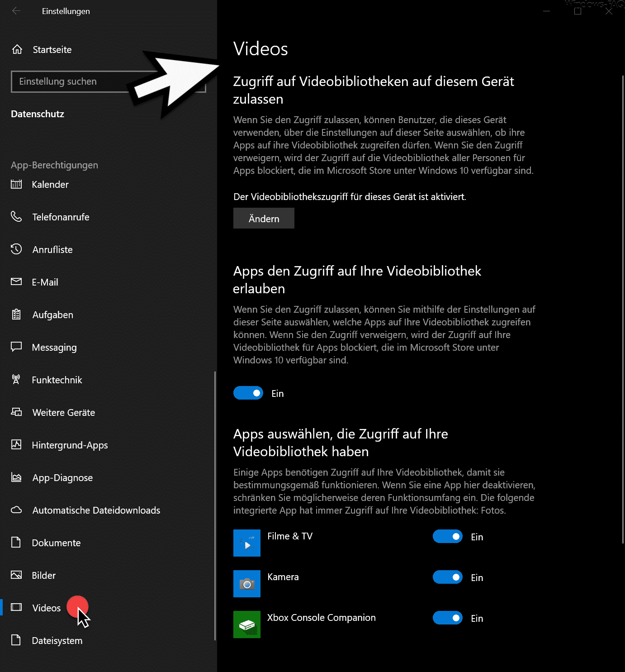Viewport: 625px width, 672px height.
Task: Click the Startseite home icon
Action: click(17, 49)
